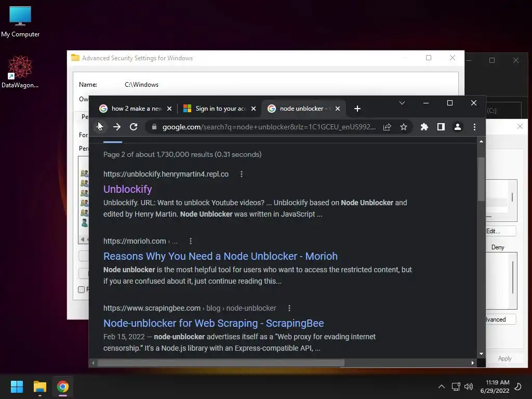Open a new Chrome tab
The height and width of the screenshot is (399, 532).
(x=357, y=109)
